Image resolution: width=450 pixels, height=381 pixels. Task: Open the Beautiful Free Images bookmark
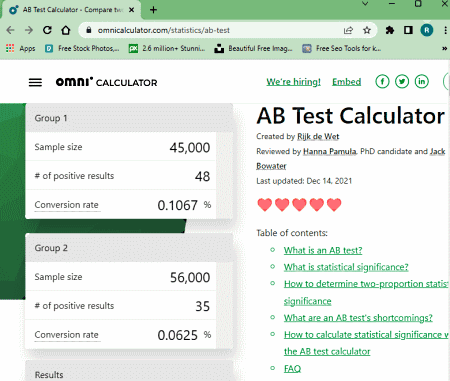coord(253,49)
